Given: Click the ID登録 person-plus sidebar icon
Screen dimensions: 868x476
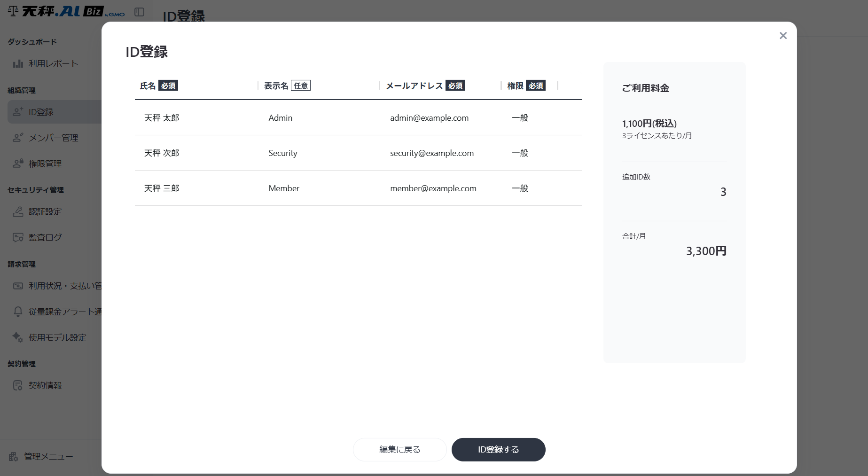Looking at the screenshot, I should click(x=18, y=112).
